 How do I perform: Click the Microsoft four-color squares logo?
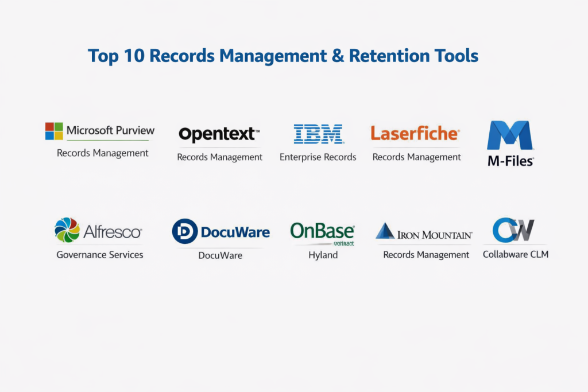pyautogui.click(x=54, y=131)
